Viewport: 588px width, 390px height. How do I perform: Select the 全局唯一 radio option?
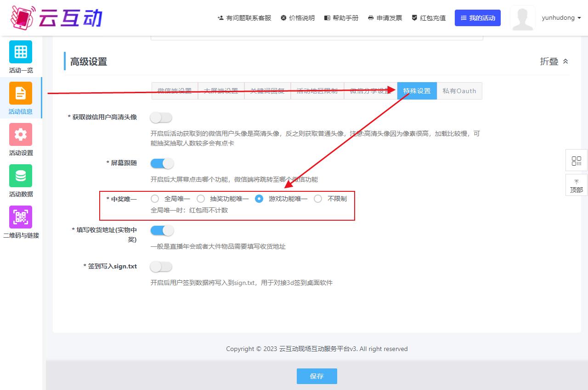(x=155, y=199)
